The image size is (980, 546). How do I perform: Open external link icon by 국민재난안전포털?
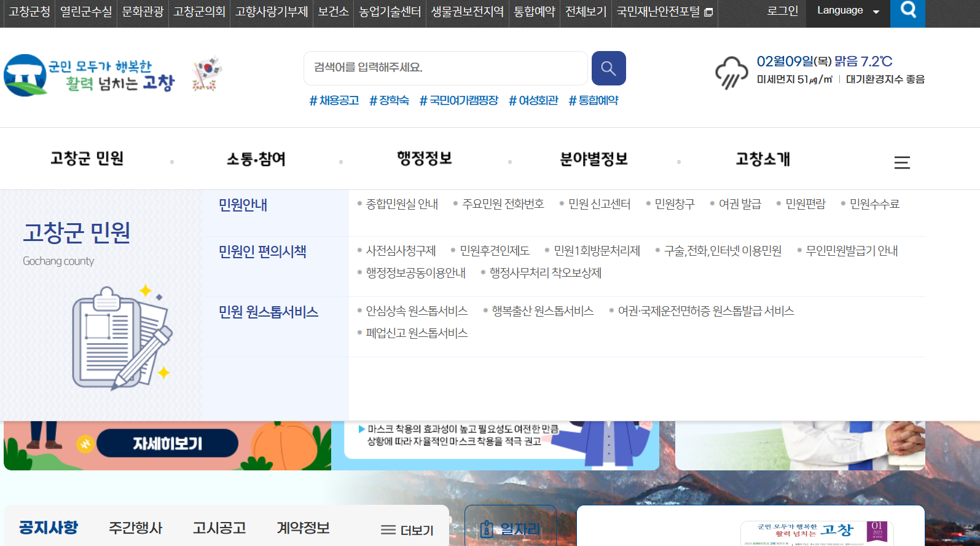point(708,12)
